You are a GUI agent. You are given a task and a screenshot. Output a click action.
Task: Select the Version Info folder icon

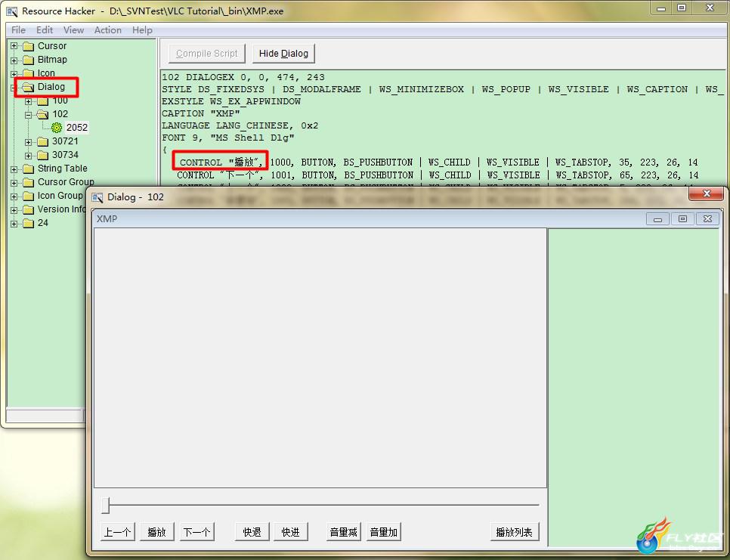point(29,209)
